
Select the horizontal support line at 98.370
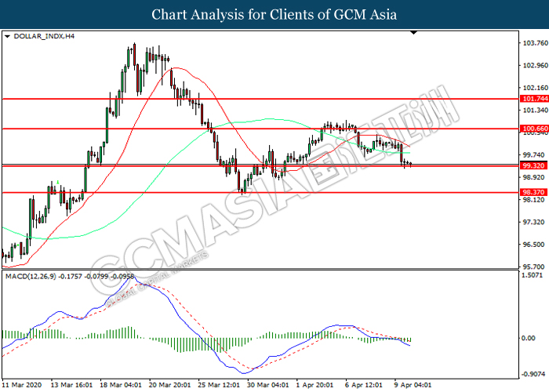coord(260,193)
